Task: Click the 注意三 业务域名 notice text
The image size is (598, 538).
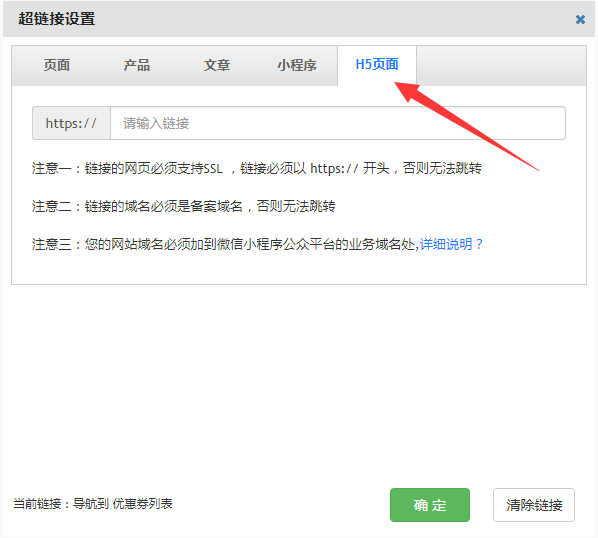Action: click(225, 244)
